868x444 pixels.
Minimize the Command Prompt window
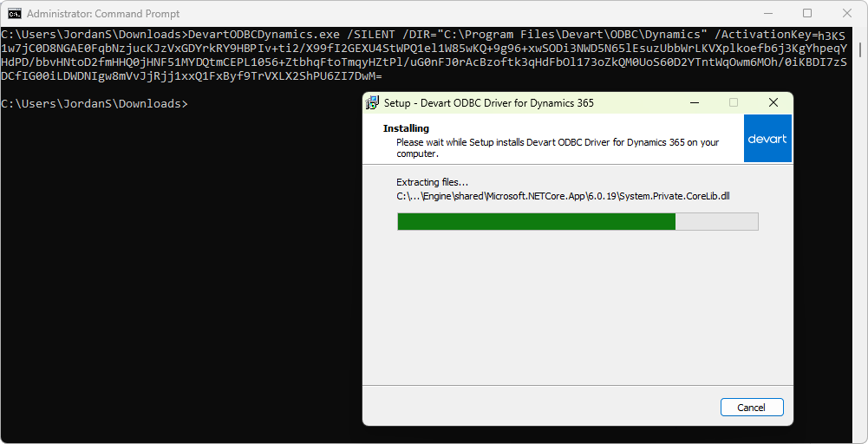(767, 13)
